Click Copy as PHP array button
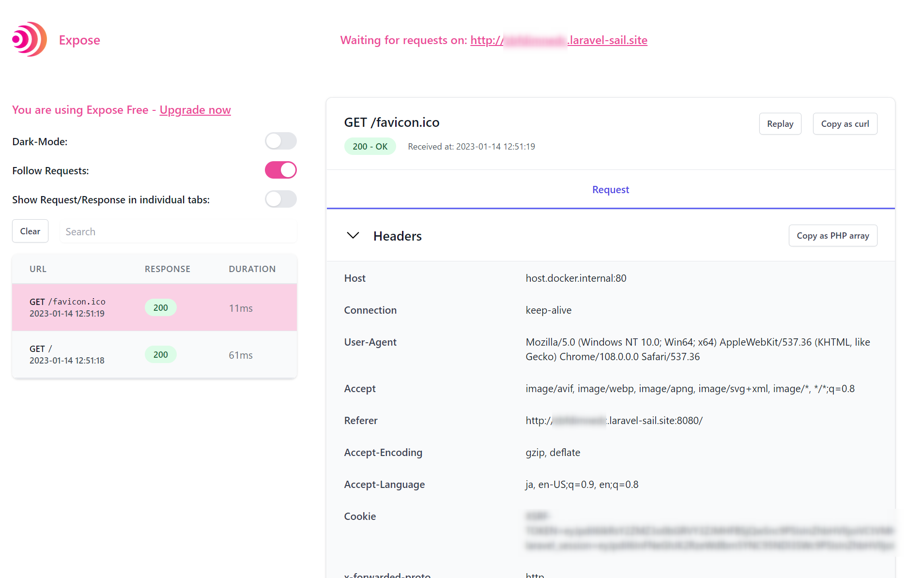The width and height of the screenshot is (924, 578). (x=832, y=236)
